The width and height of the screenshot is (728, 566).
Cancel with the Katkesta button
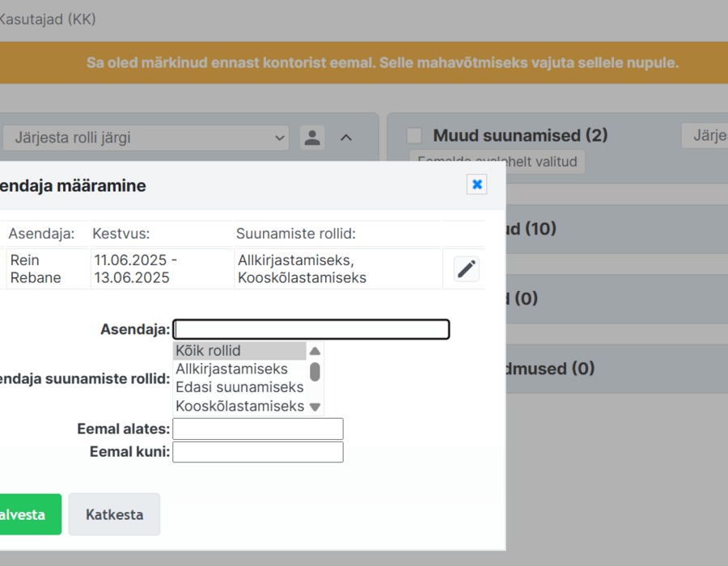(x=114, y=514)
